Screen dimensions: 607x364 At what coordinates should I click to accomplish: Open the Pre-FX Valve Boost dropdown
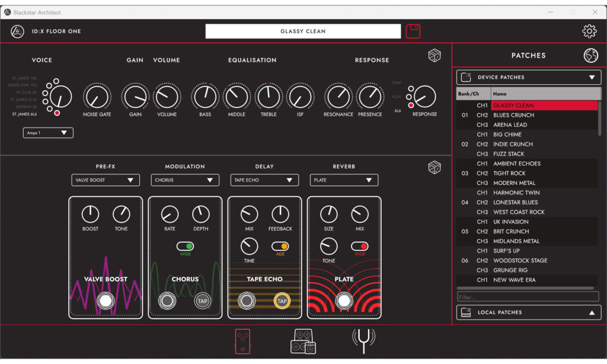click(x=106, y=180)
